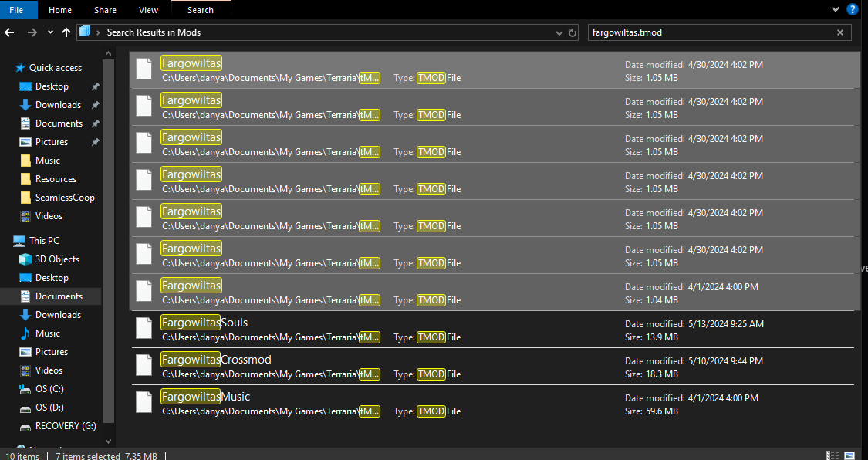Select Quick access in the navigation pane

(56, 67)
